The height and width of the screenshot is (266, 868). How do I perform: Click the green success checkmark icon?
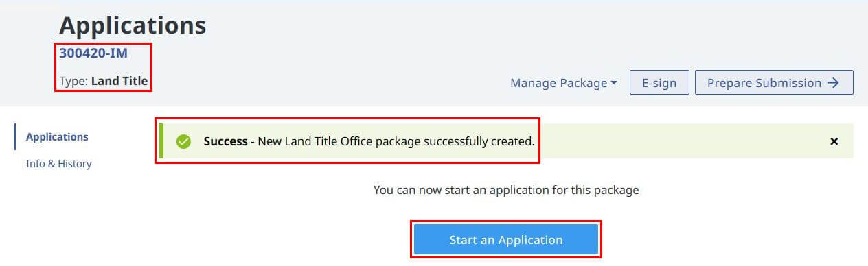183,141
